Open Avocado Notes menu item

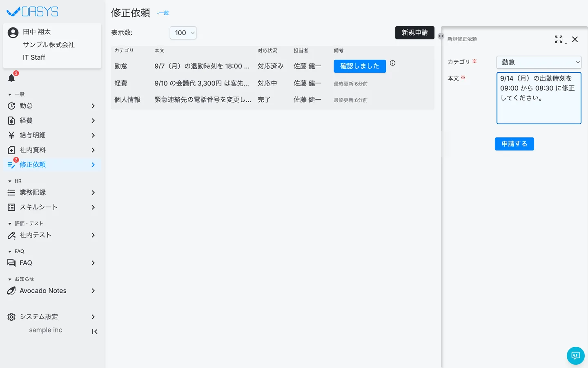pos(52,291)
